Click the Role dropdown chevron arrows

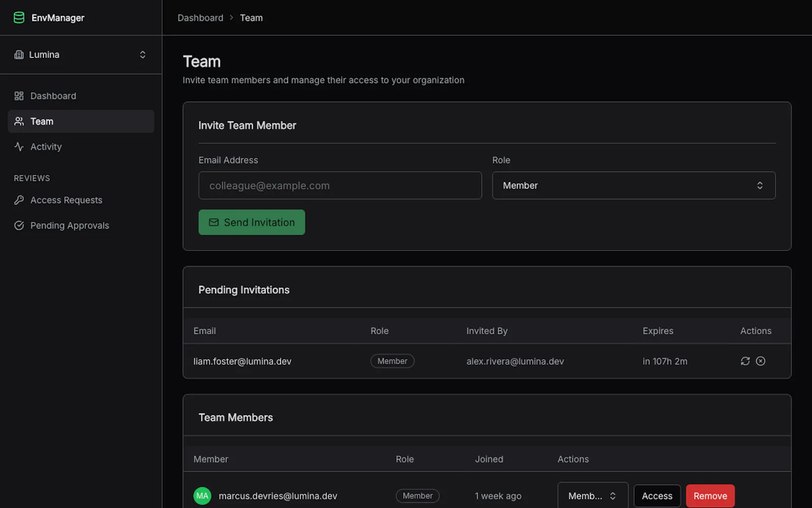click(760, 185)
